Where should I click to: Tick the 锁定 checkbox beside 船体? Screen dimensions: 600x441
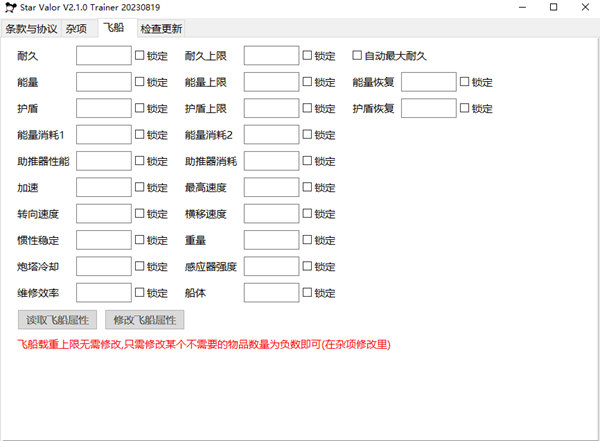tap(309, 293)
